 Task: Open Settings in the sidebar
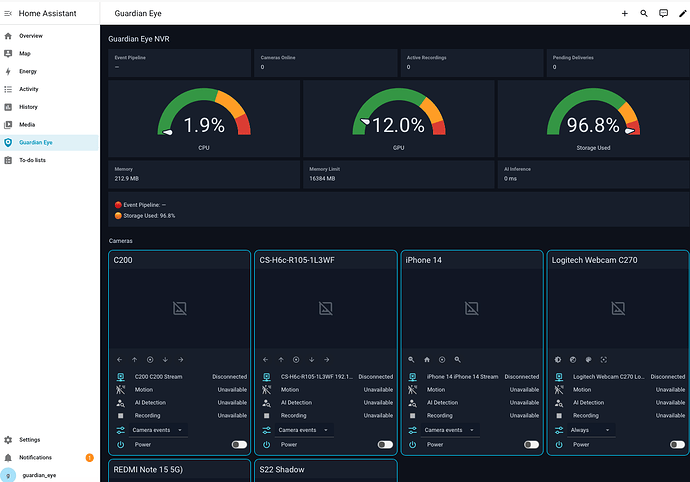tap(49, 440)
